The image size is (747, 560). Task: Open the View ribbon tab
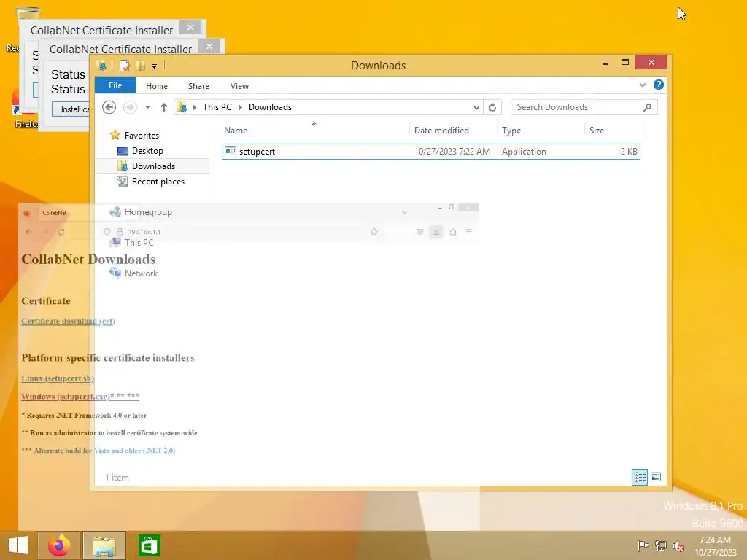[239, 86]
